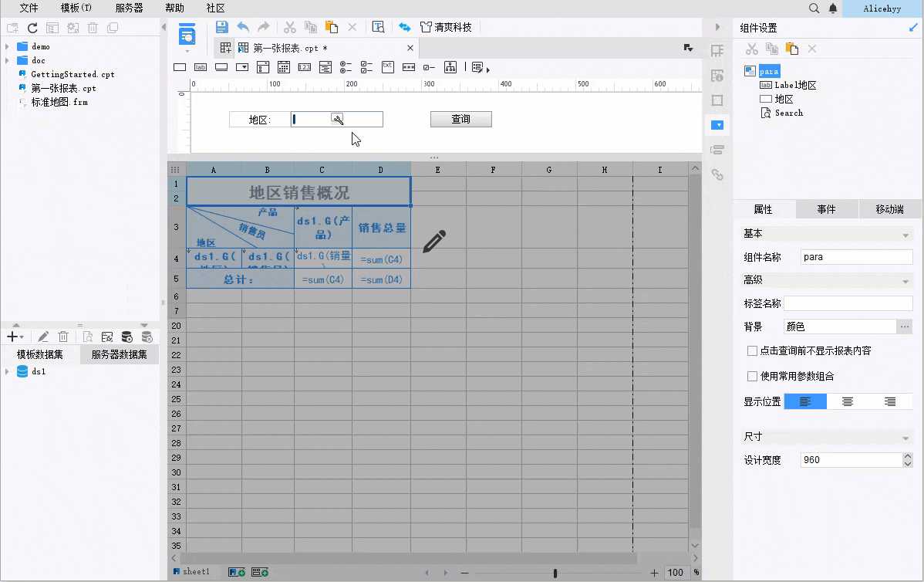
Task: Zoom in with the plus button
Action: tap(654, 573)
